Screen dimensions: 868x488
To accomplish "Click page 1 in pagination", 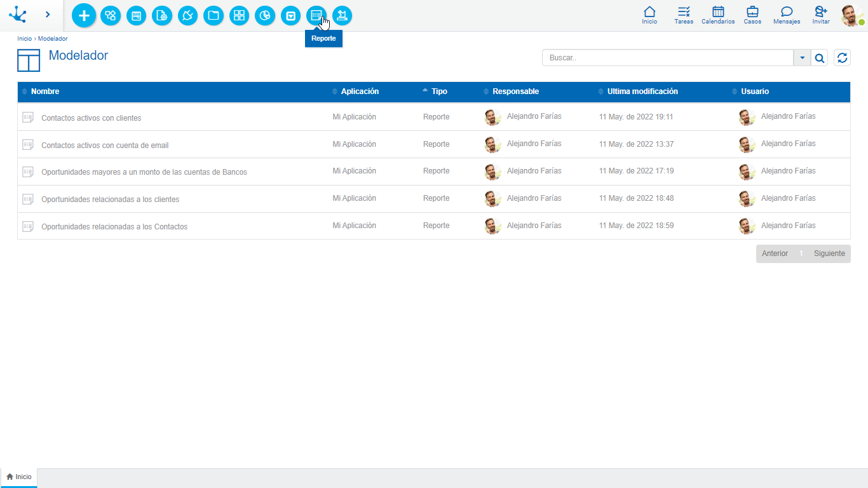I will pyautogui.click(x=801, y=254).
